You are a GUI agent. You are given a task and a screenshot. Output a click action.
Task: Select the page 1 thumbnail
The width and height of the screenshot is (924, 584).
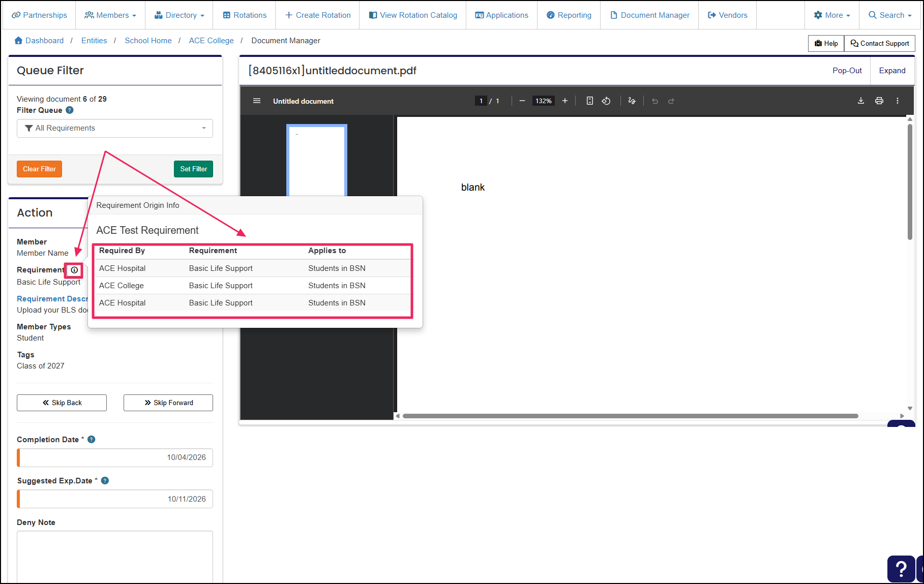coord(317,160)
